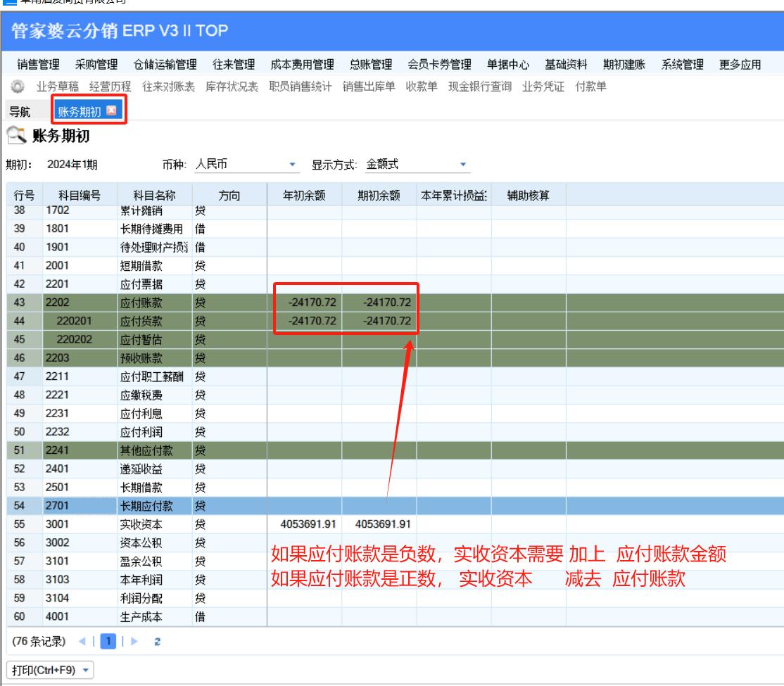Image resolution: width=784 pixels, height=686 pixels.
Task: Select row 1801 长期待摊费用
Action: pyautogui.click(x=395, y=229)
